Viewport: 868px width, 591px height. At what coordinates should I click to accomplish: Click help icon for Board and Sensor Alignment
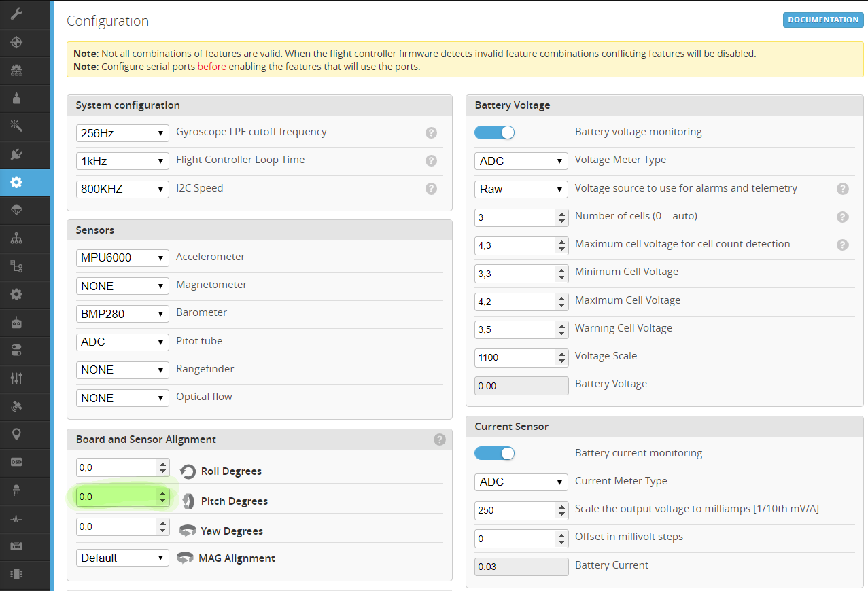click(x=439, y=440)
